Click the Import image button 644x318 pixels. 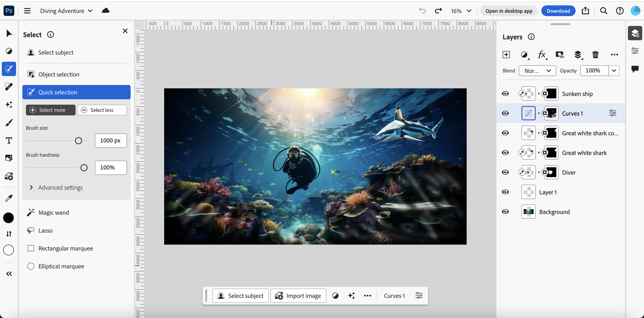click(x=299, y=296)
